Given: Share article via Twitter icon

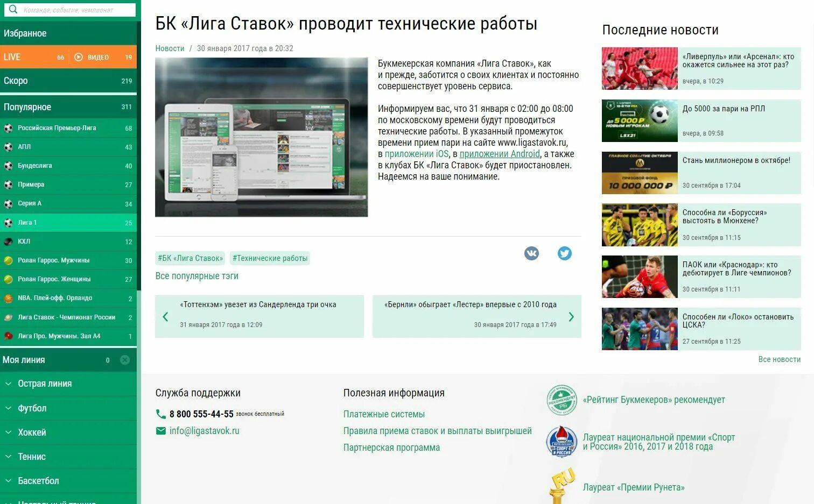Looking at the screenshot, I should pyautogui.click(x=565, y=253).
